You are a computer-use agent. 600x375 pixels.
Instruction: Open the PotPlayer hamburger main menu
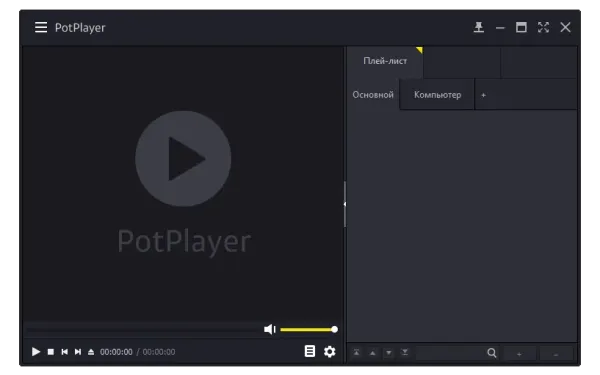click(41, 27)
